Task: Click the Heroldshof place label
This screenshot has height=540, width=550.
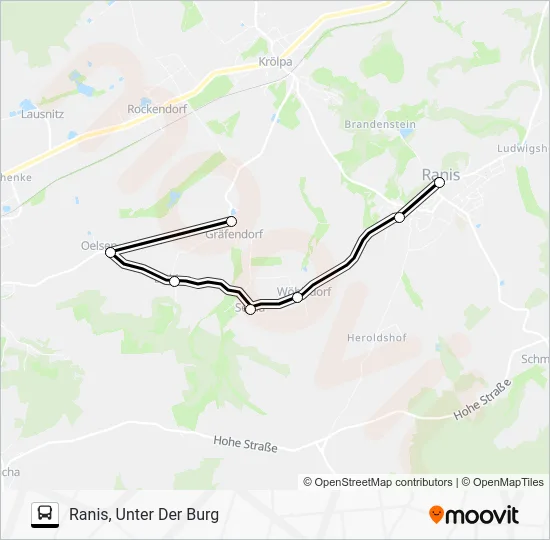Action: (377, 338)
